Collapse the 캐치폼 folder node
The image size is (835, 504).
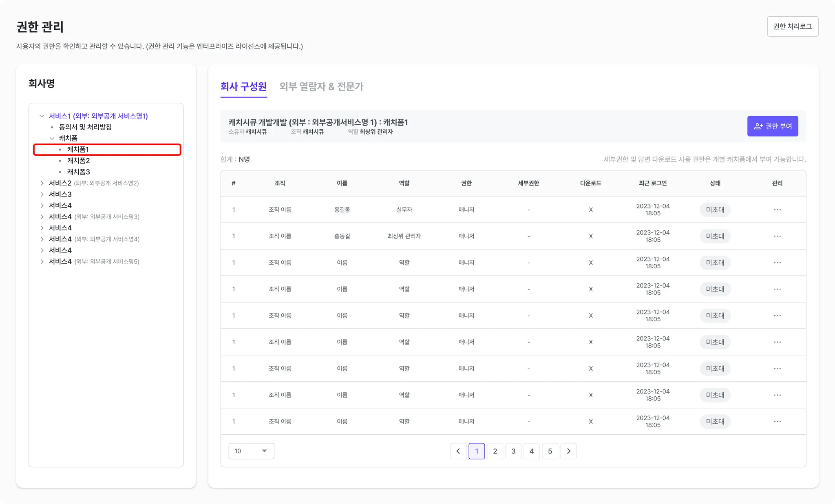click(x=52, y=138)
